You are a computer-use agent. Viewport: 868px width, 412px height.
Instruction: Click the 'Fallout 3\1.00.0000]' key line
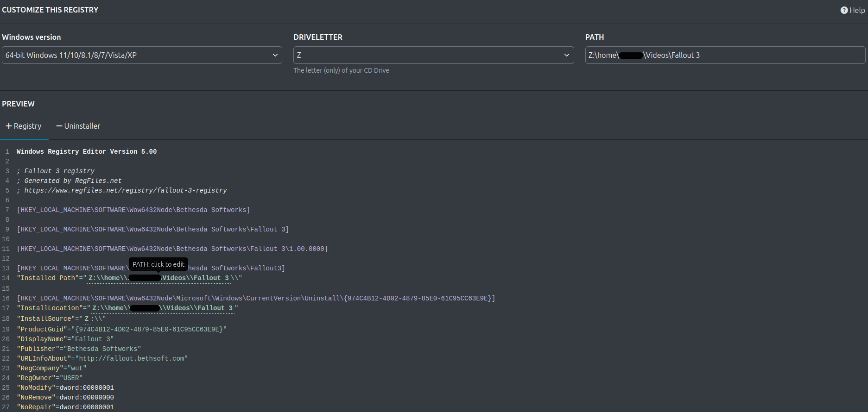pos(172,249)
